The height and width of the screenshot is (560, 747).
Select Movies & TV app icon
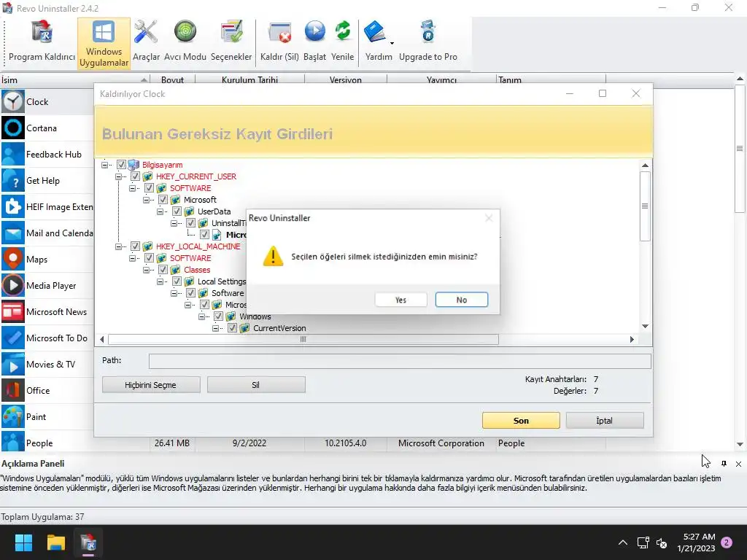pyautogui.click(x=13, y=365)
